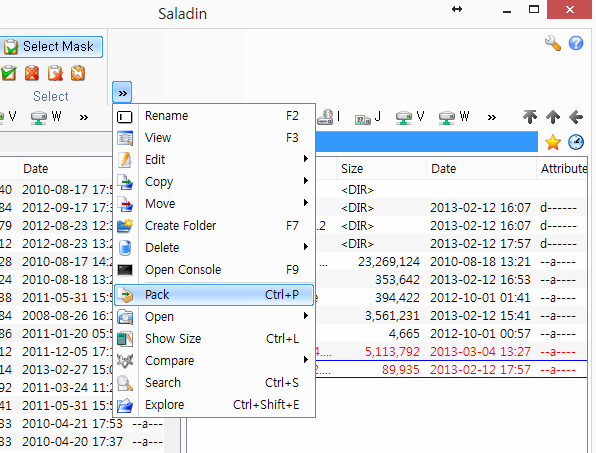Sort left pane by Date column

[x=65, y=168]
